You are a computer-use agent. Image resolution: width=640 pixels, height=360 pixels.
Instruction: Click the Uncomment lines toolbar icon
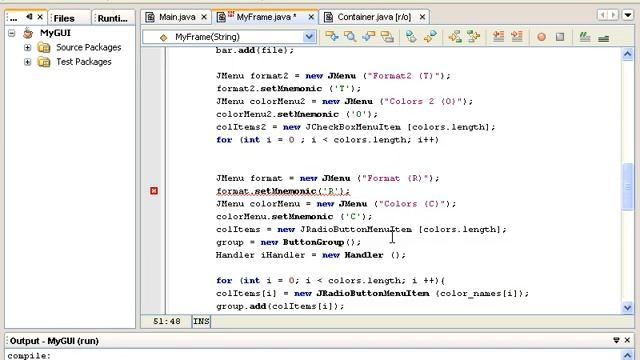coord(604,38)
